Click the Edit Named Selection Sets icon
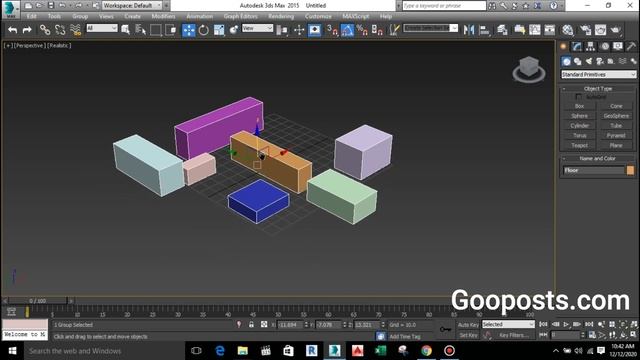 coord(394,30)
